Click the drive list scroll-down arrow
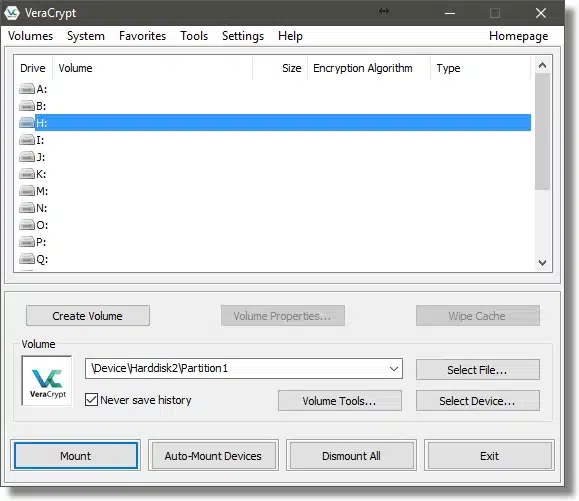 [x=542, y=262]
